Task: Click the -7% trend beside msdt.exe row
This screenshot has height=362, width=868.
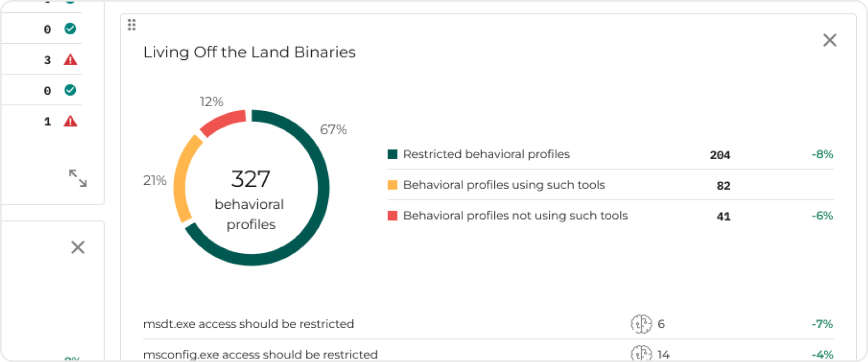Action: coord(821,324)
